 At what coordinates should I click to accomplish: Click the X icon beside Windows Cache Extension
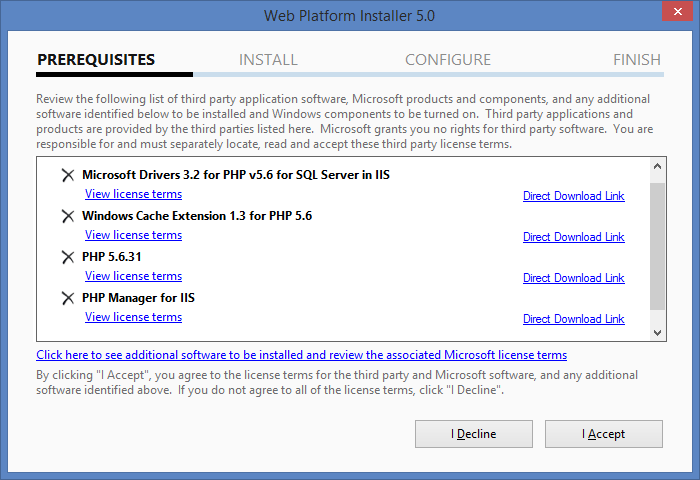tap(68, 216)
